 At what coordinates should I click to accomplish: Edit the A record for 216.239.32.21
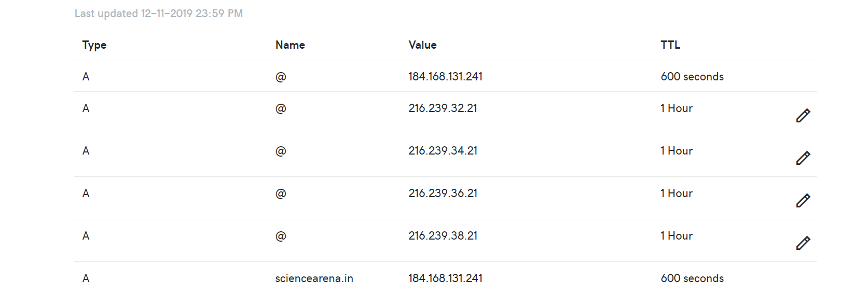coord(803,116)
